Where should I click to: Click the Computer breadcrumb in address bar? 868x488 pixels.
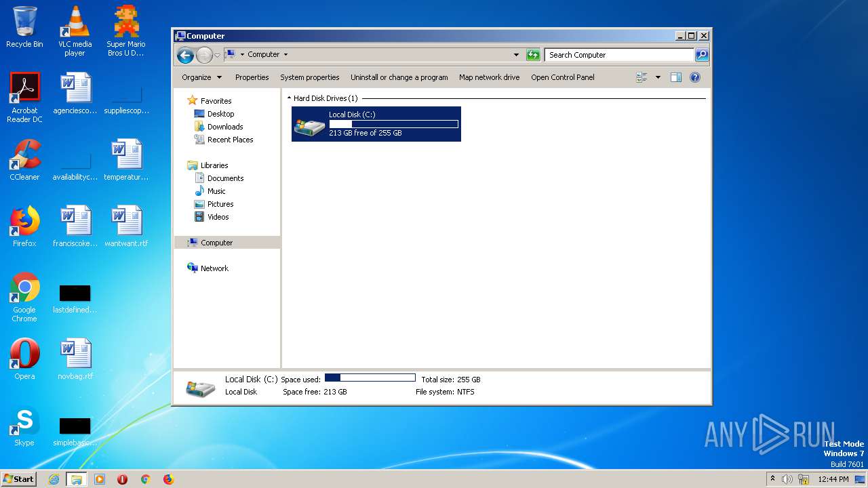[x=263, y=55]
